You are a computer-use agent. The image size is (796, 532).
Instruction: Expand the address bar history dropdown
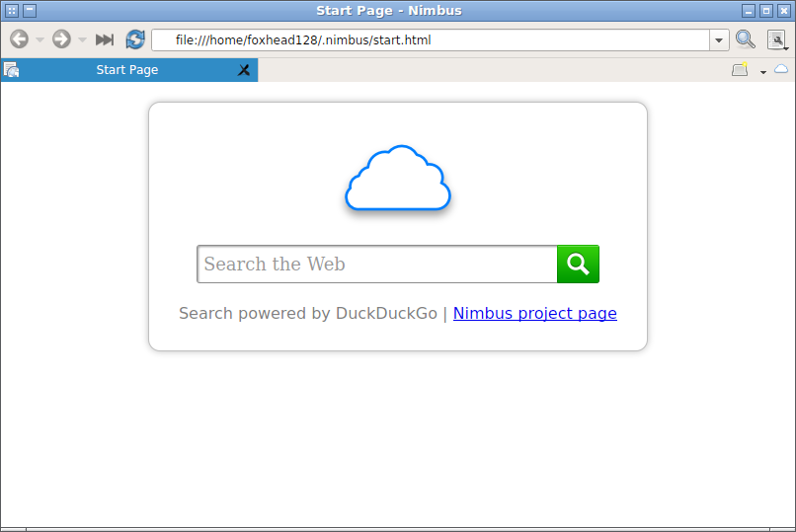point(719,40)
